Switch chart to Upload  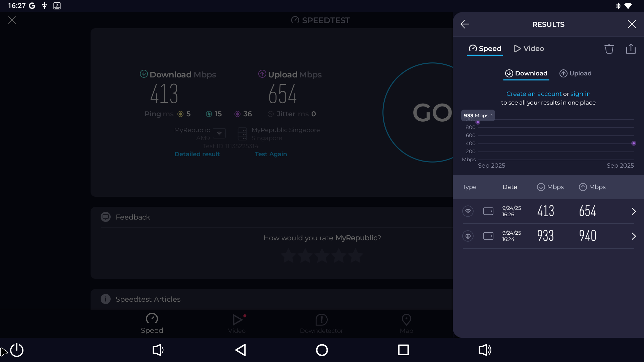576,73
